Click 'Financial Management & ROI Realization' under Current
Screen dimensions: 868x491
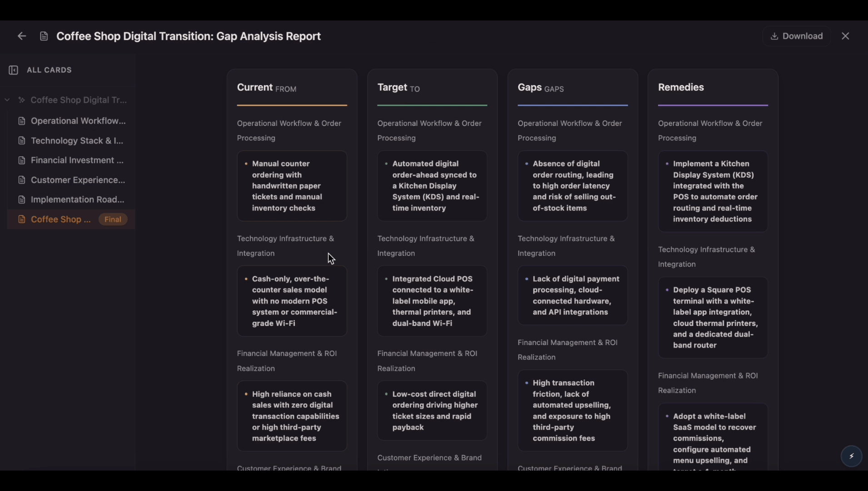[x=287, y=361]
